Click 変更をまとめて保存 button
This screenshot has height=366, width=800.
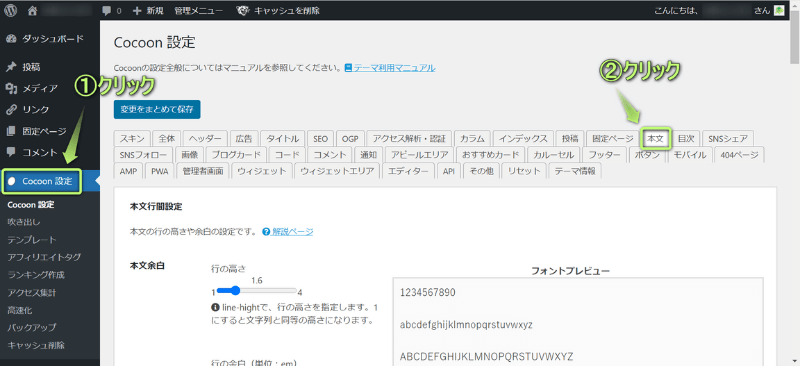tap(157, 109)
